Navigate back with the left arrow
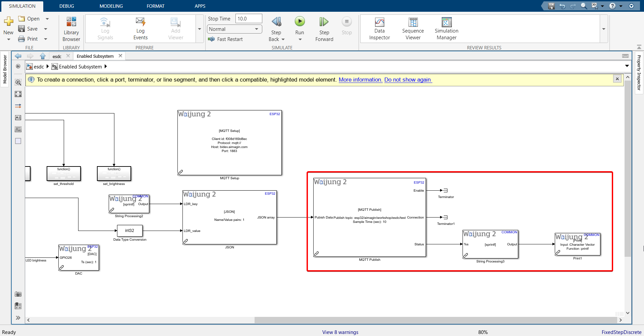The image size is (644, 336). pyautogui.click(x=18, y=56)
